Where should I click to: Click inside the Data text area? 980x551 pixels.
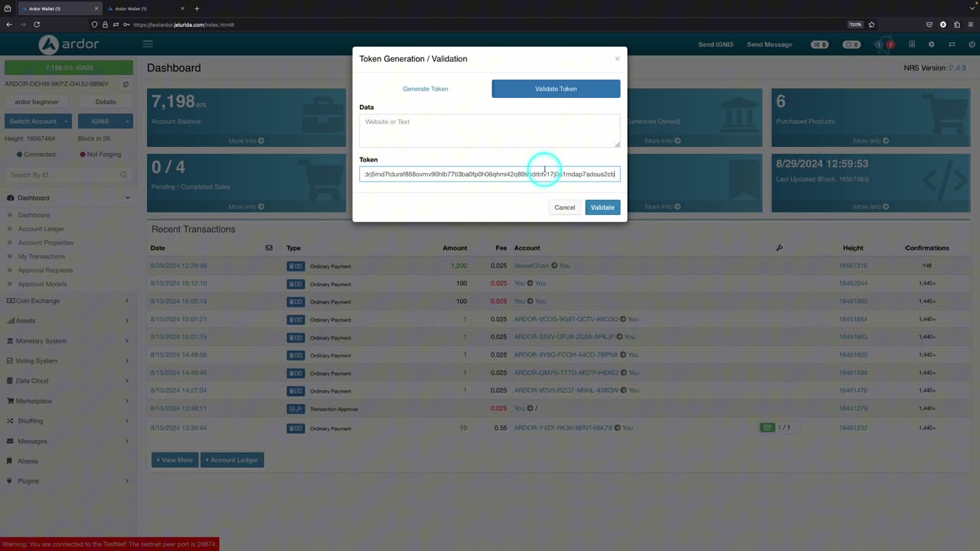tap(490, 131)
